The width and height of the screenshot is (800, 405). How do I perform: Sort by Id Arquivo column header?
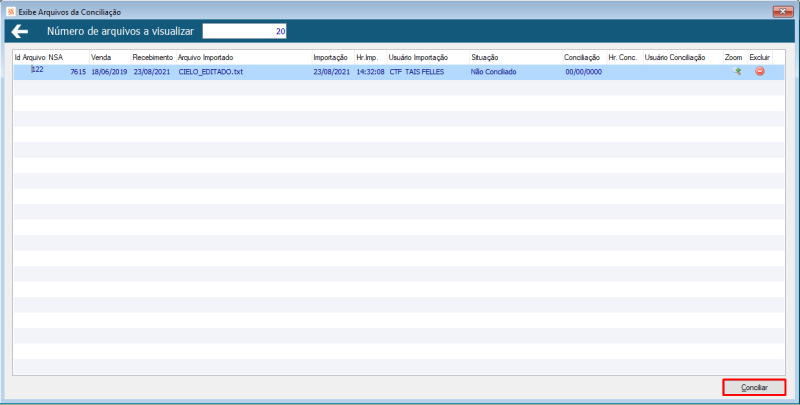coord(30,58)
